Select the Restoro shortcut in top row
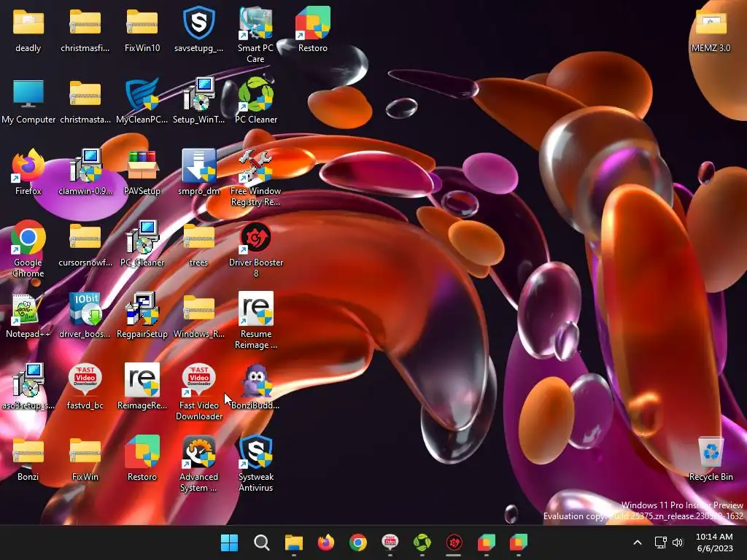The height and width of the screenshot is (560, 747). (312, 23)
